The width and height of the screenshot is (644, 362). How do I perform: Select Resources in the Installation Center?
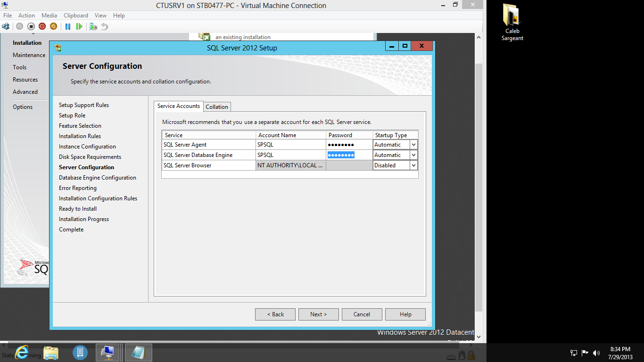tap(25, 80)
